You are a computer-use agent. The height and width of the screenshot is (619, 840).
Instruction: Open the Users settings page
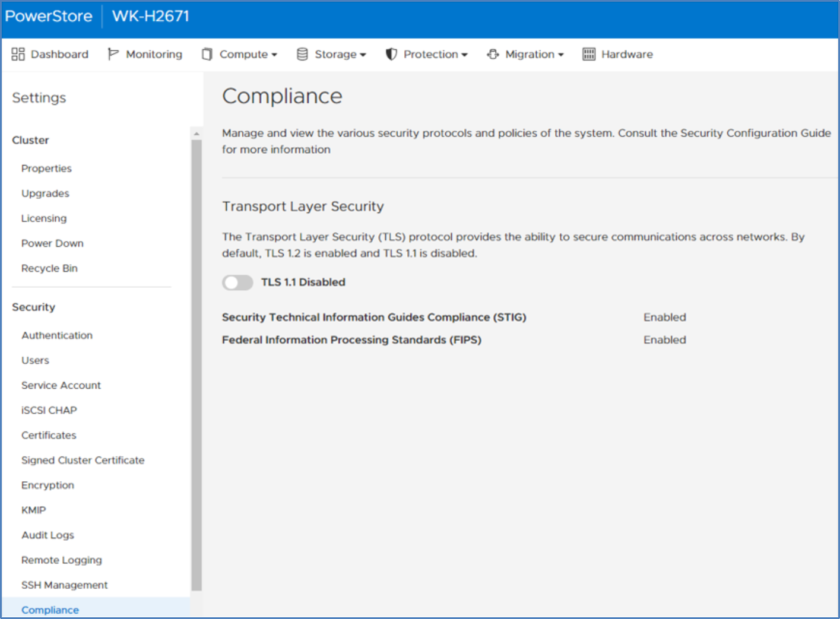point(35,360)
